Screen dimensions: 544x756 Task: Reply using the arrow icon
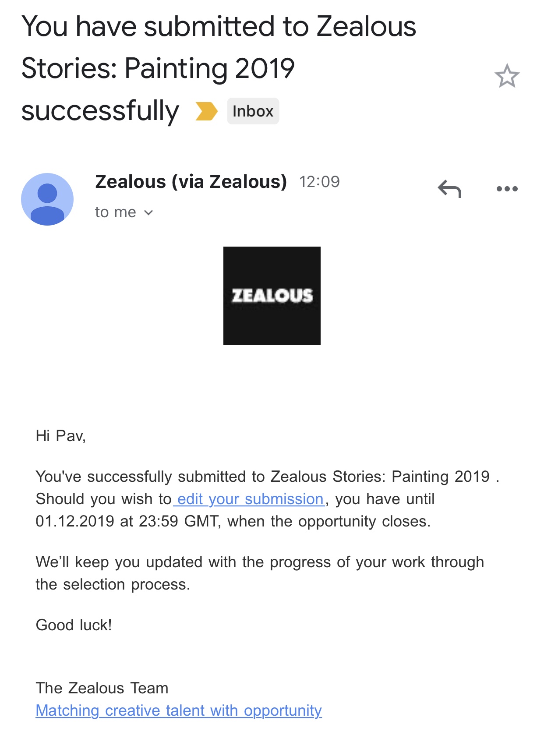click(x=449, y=189)
